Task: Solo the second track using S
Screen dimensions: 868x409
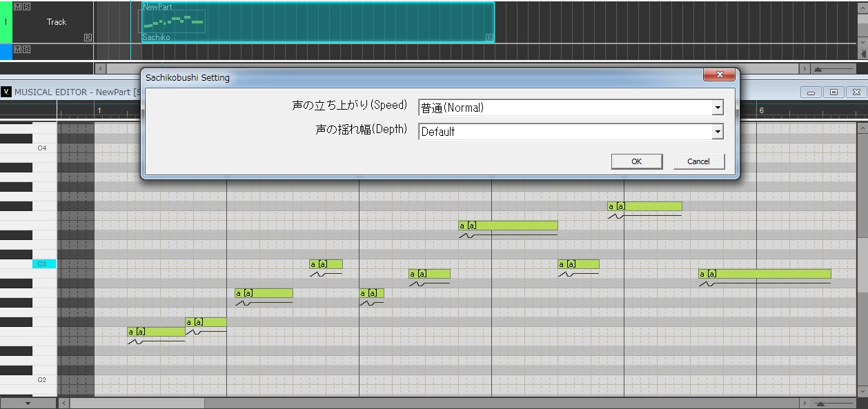Action: click(26, 49)
